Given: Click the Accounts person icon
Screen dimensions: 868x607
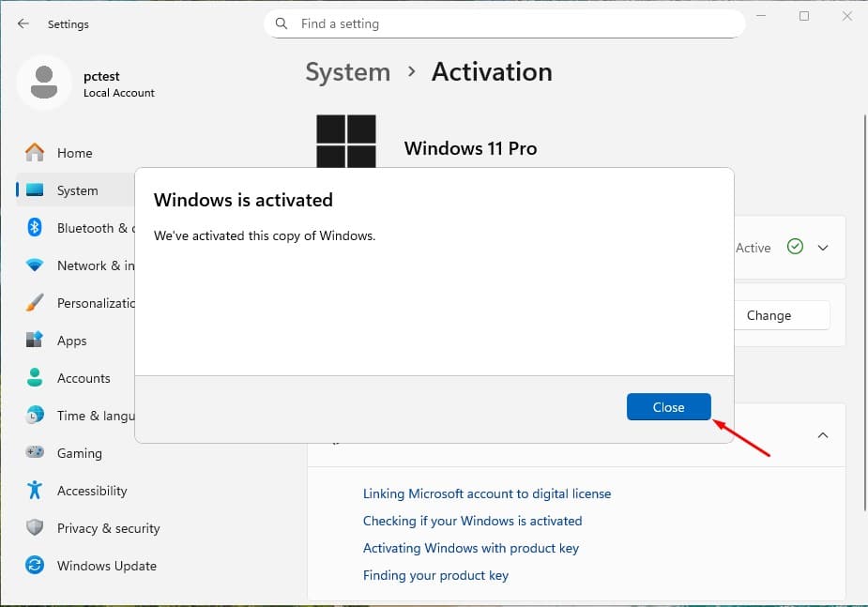Looking at the screenshot, I should [x=35, y=378].
